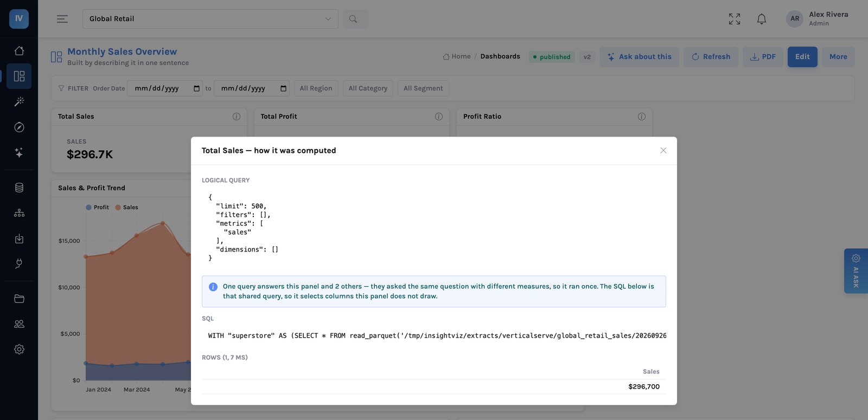
Task: Open the users icon in sidebar
Action: [19, 324]
